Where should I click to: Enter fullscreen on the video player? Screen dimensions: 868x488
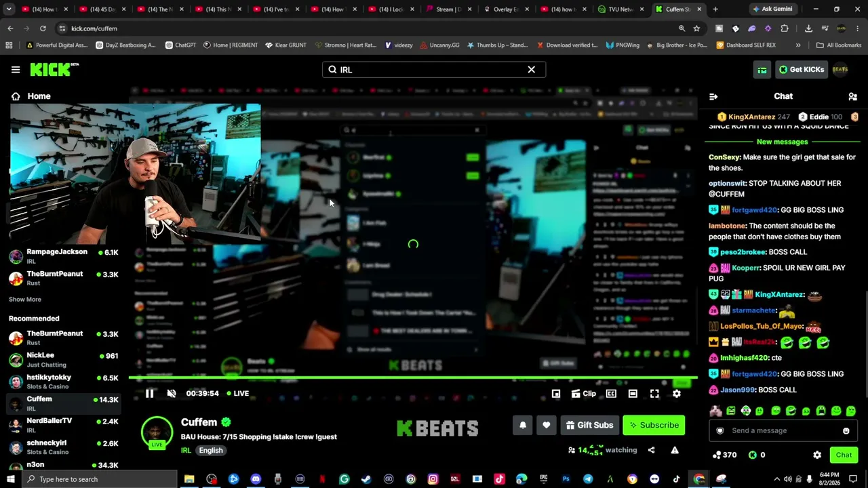(x=654, y=393)
